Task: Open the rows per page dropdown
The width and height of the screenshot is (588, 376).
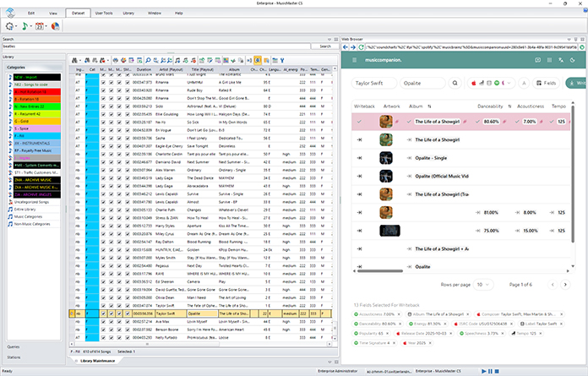Action: [x=482, y=286]
